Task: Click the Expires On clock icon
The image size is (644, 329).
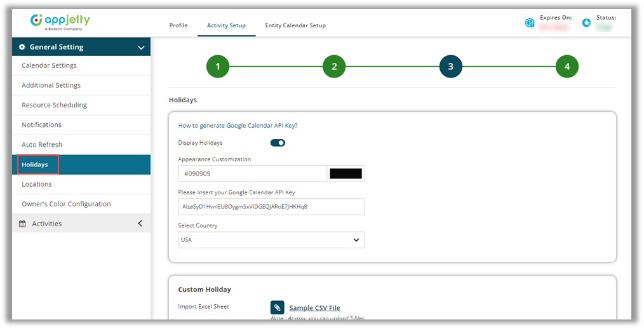Action: point(530,23)
